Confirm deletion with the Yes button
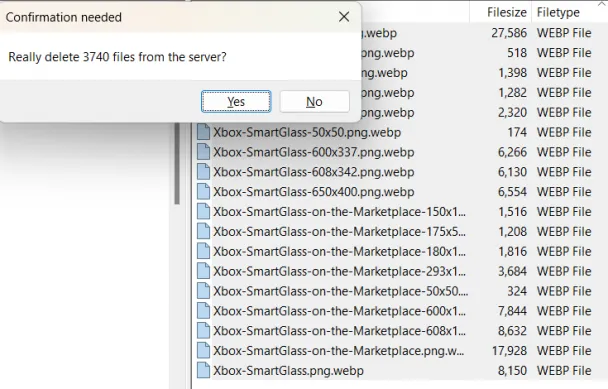This screenshot has height=389, width=608. tap(236, 102)
